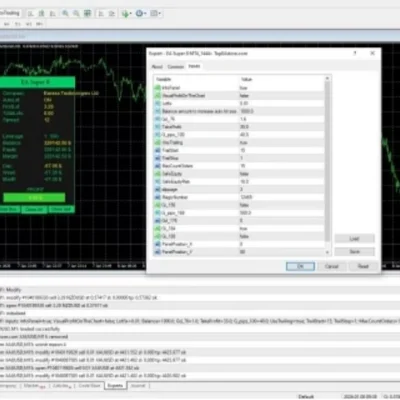Click the TrailStop variable icon

158,158
